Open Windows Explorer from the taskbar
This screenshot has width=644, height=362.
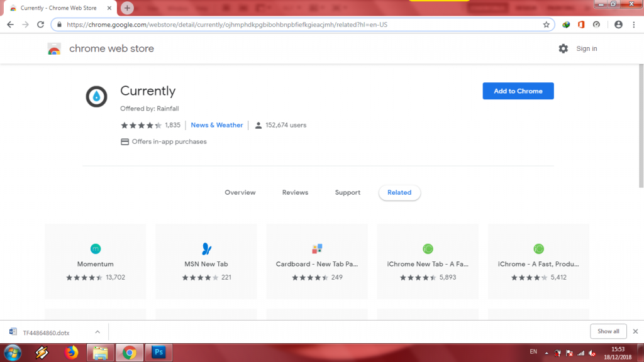100,353
